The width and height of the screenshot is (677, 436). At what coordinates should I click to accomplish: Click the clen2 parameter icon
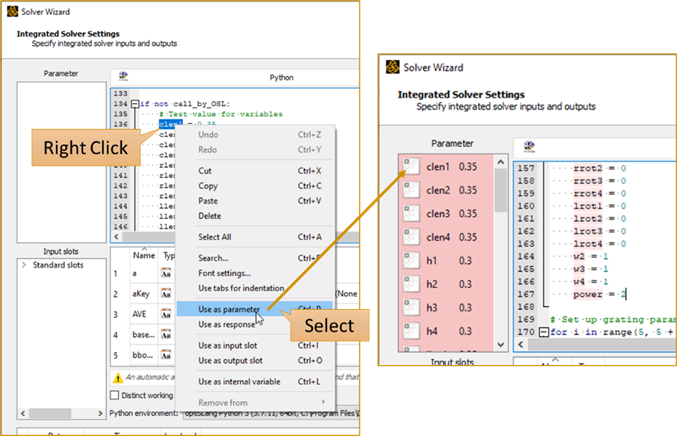tap(411, 190)
